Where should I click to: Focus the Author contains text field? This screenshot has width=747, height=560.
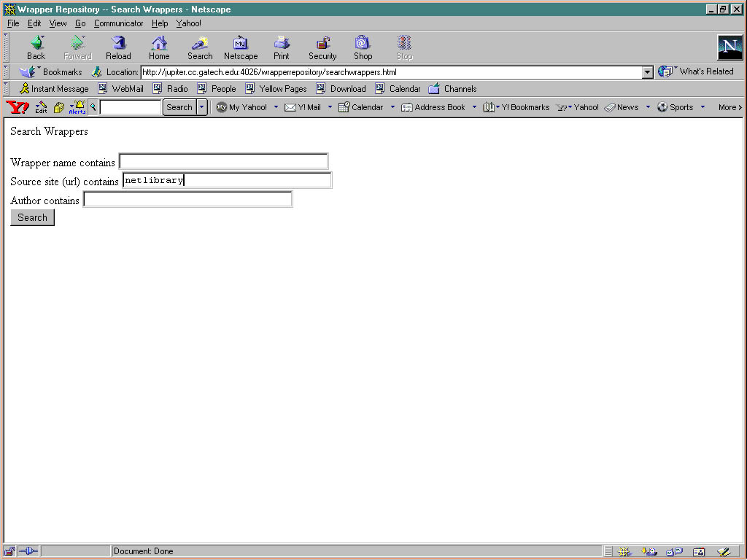[x=187, y=199]
